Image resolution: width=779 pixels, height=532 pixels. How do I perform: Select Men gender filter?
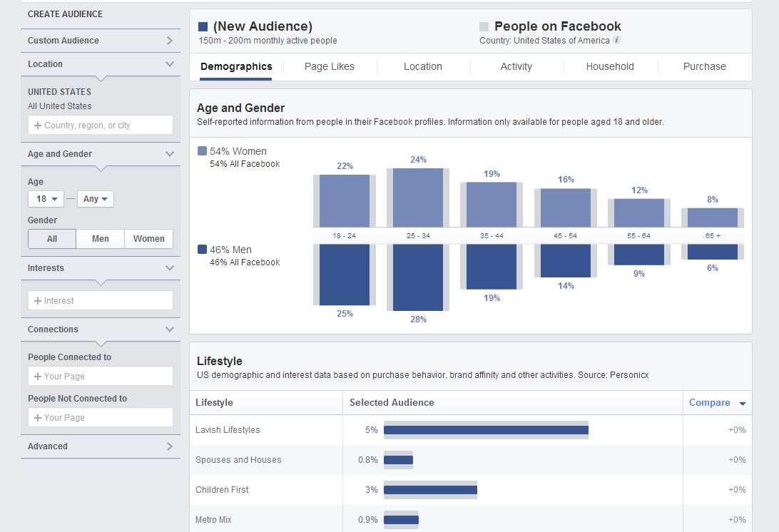coord(101,239)
